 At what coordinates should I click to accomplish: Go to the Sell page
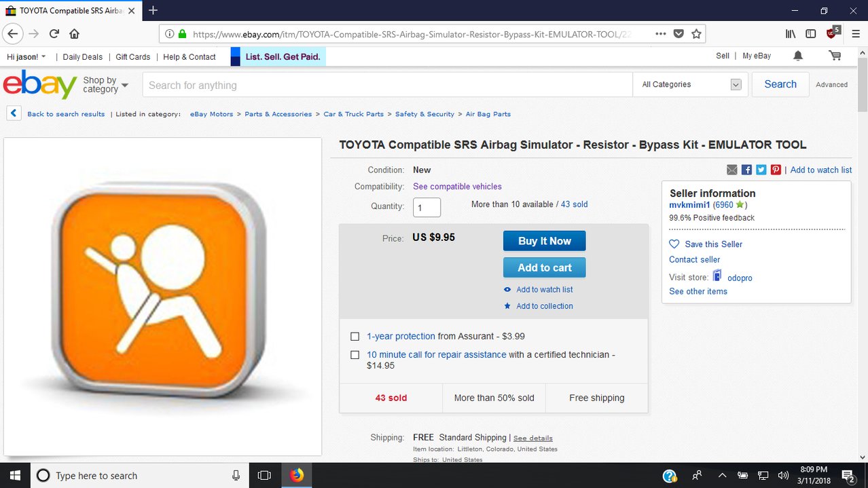pyautogui.click(x=723, y=56)
